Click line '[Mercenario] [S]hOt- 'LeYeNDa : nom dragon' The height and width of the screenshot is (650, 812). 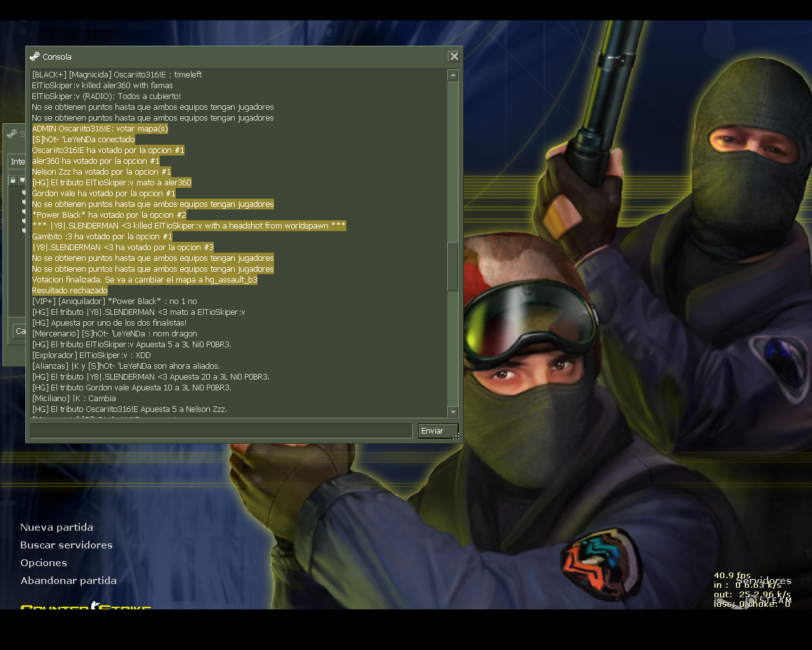[114, 334]
